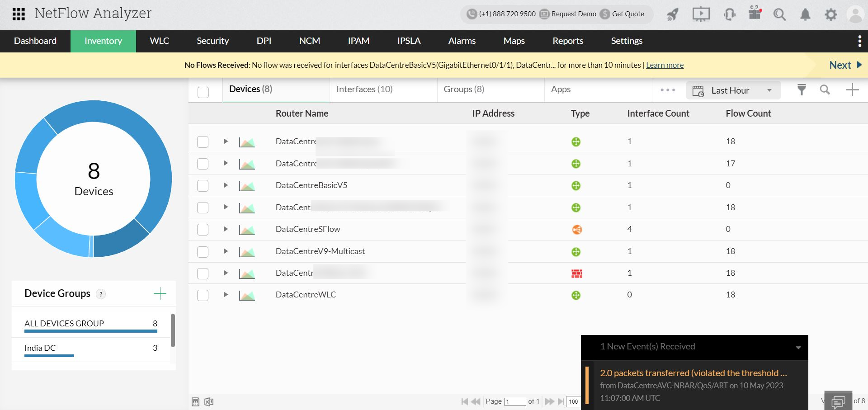This screenshot has width=868, height=410.
Task: Expand the DataCentreBasicV5 row
Action: click(x=226, y=185)
